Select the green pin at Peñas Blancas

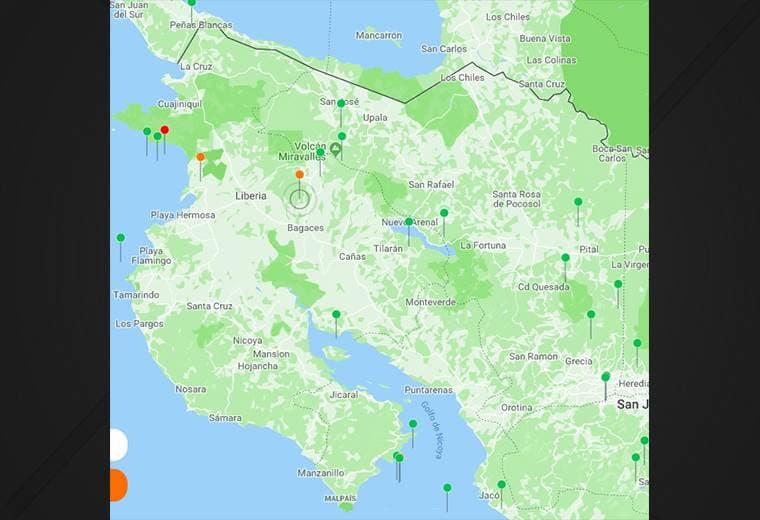[x=192, y=4]
